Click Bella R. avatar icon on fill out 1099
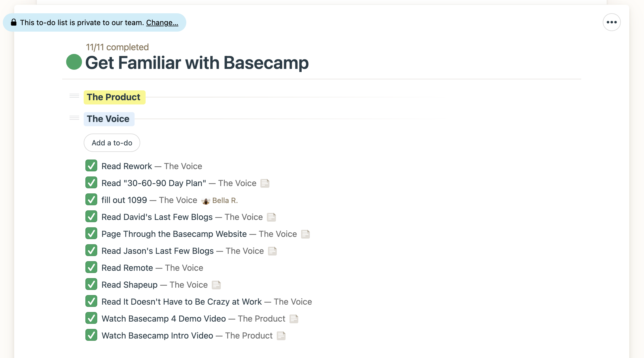644x358 pixels. (205, 201)
